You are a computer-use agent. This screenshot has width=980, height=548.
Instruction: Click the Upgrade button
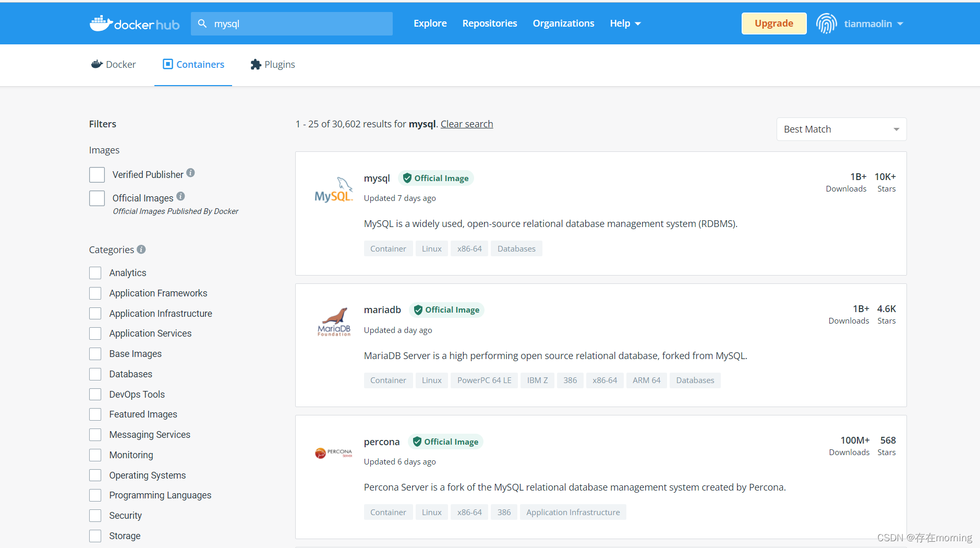tap(774, 23)
